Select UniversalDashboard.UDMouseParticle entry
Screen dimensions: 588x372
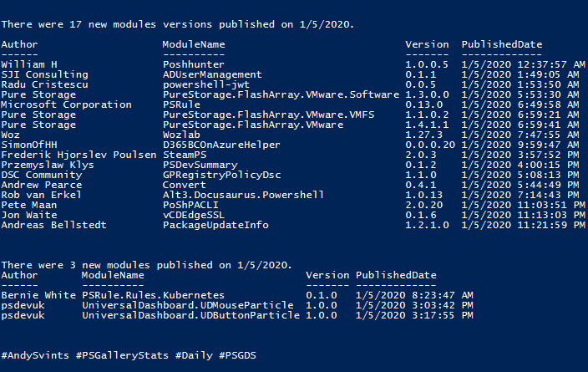[x=188, y=305]
